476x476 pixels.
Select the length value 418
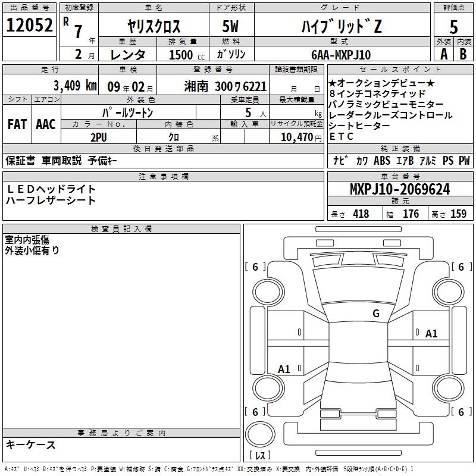pos(361,214)
